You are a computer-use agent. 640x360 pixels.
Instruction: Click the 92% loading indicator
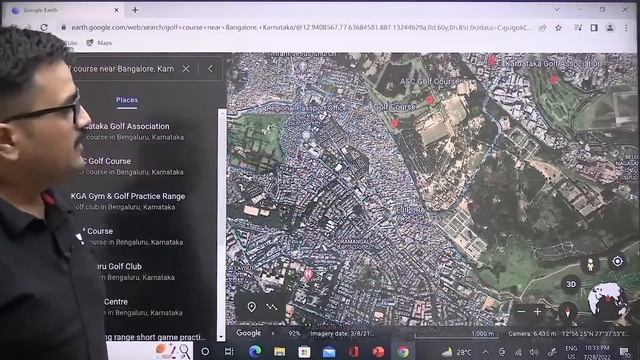(294, 333)
